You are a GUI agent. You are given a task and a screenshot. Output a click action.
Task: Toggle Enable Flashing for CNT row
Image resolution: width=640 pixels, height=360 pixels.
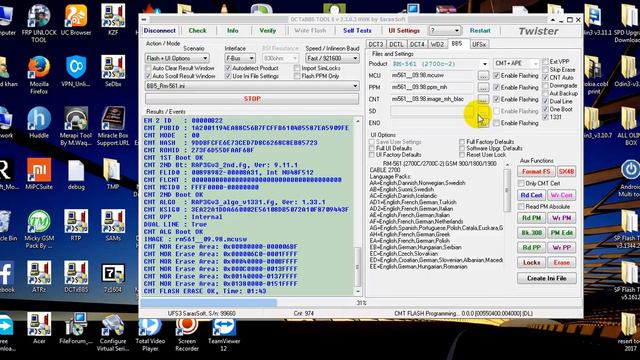point(497,99)
